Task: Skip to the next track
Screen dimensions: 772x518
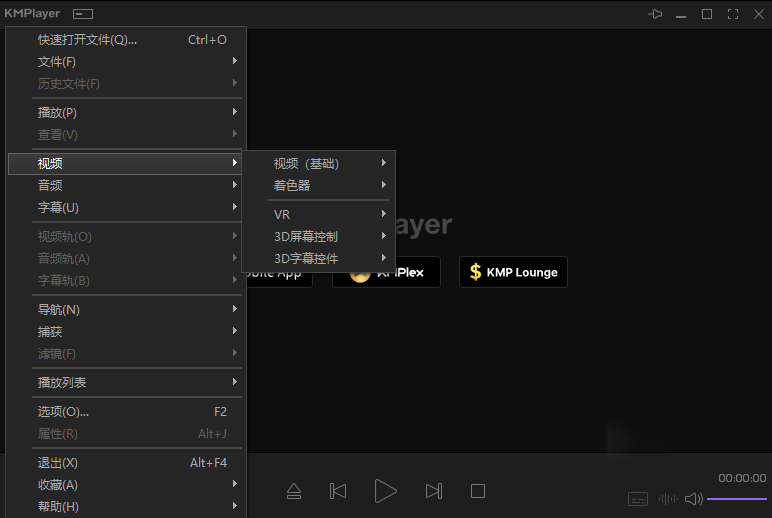Action: (434, 491)
